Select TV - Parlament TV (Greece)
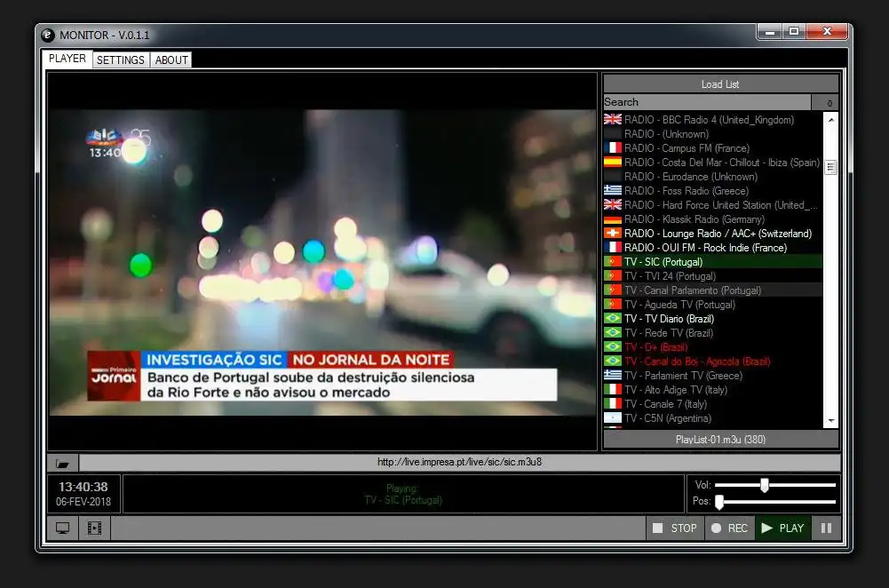Image resolution: width=889 pixels, height=588 pixels. pyautogui.click(x=713, y=376)
